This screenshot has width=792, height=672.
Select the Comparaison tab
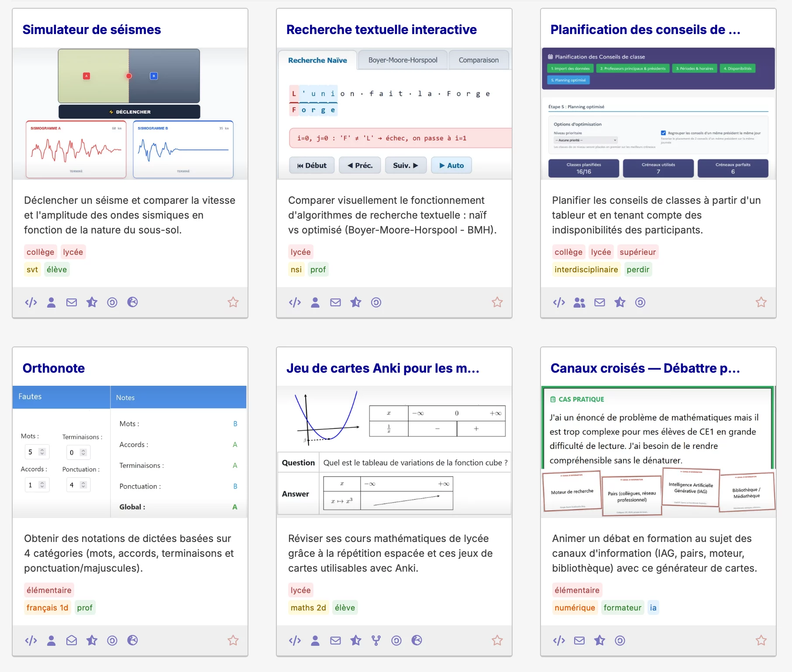(x=479, y=60)
